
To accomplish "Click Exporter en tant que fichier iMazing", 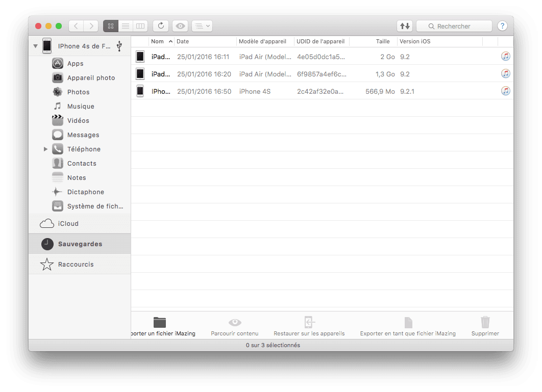I will click(x=408, y=322).
